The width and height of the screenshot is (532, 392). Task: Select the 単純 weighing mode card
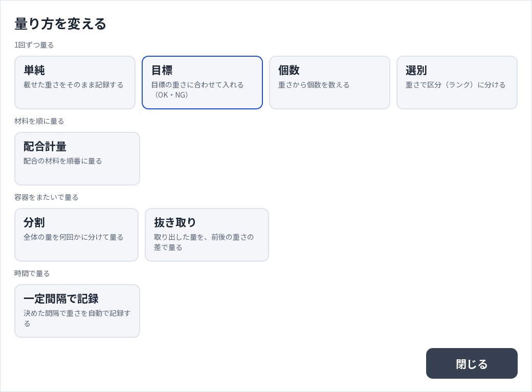(75, 82)
